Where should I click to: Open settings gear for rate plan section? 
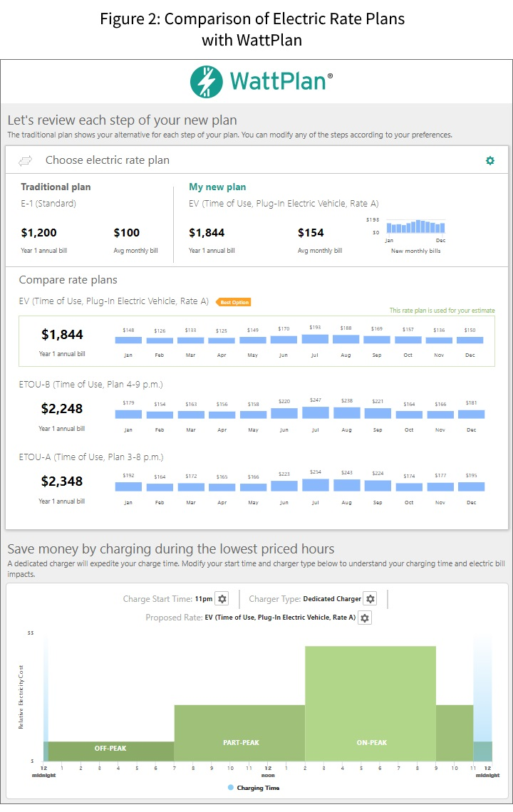point(489,161)
